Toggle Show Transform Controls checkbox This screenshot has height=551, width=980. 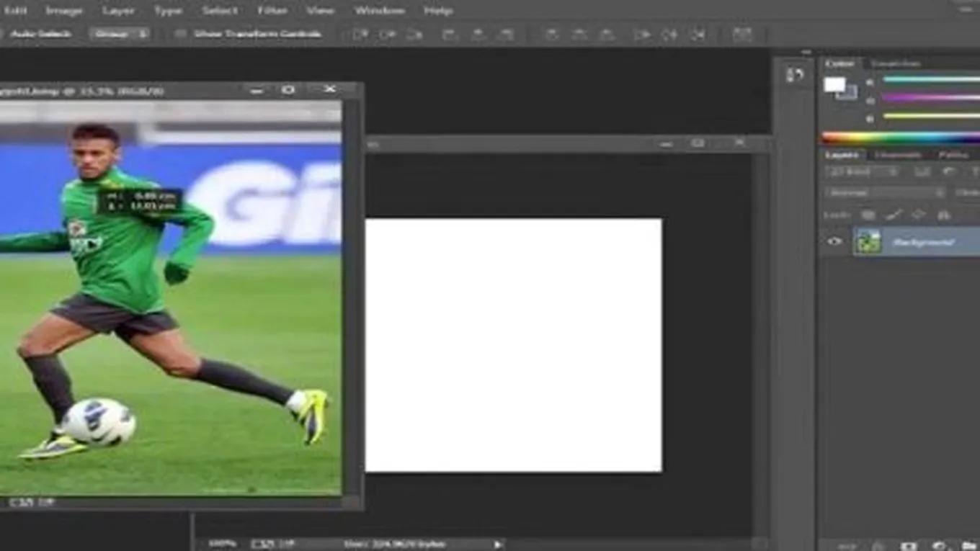click(180, 34)
